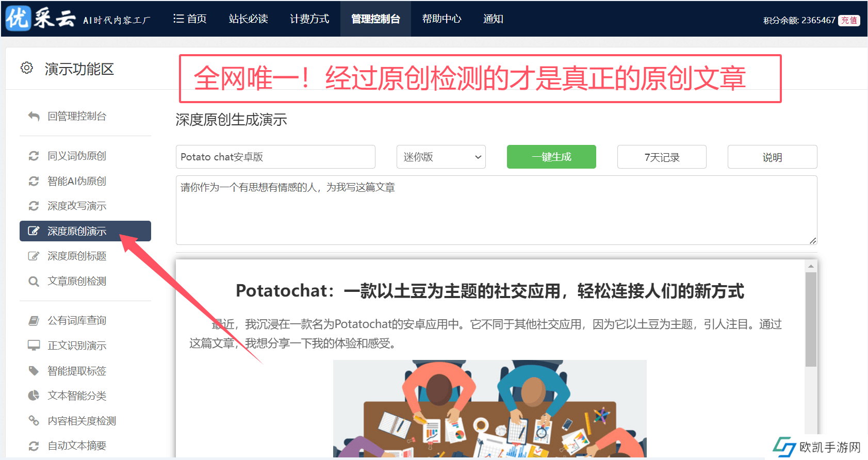Viewport: 868px width, 460px height.
Task: Click the textarea resize handle corner
Action: pos(813,240)
